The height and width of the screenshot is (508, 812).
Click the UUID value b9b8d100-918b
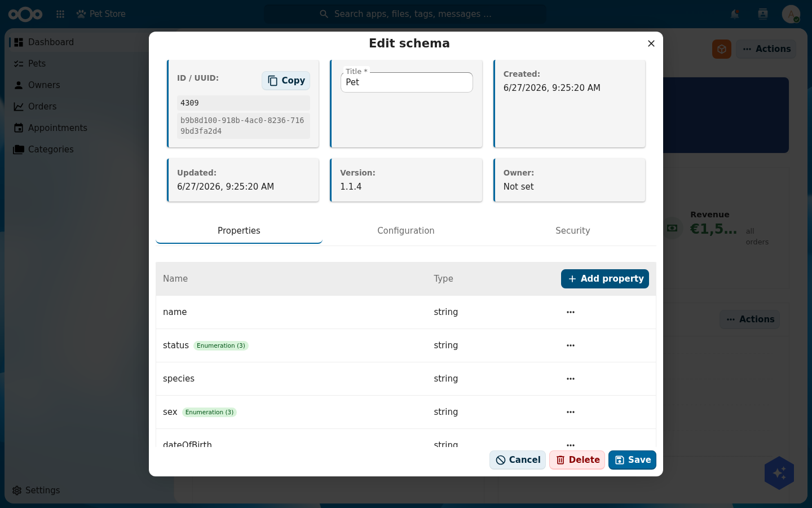click(x=244, y=126)
